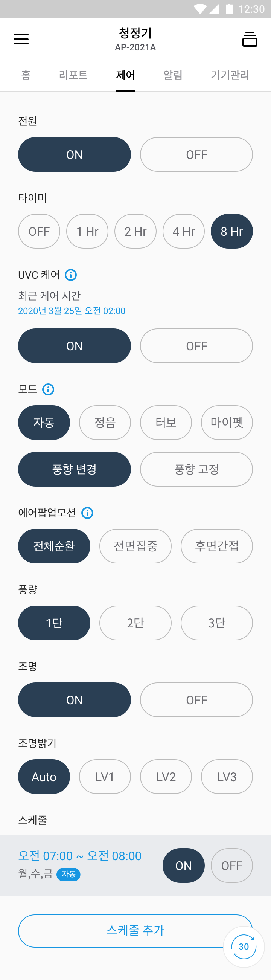Show UVC 케어 info tooltip
Screen dimensions: 271x980
71,275
